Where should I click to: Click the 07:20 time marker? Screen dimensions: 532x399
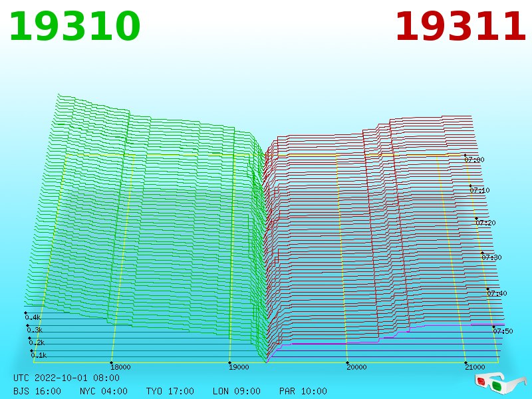pos(485,223)
